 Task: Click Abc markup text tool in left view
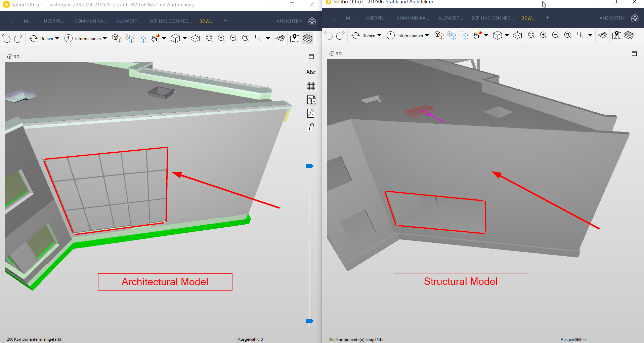311,72
